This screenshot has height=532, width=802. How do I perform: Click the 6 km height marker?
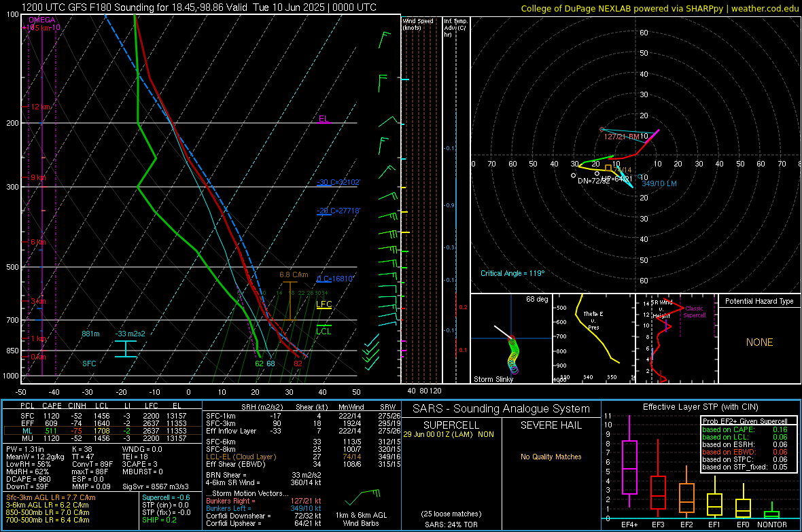[38, 242]
